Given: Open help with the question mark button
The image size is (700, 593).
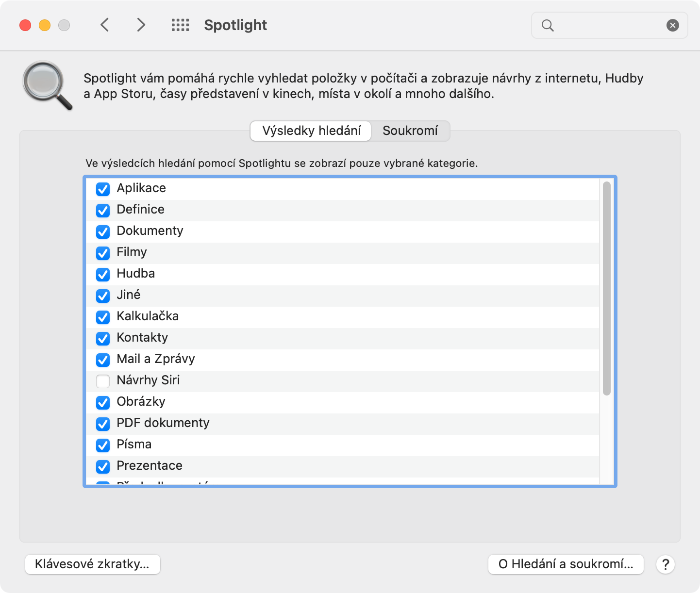Looking at the screenshot, I should [666, 564].
